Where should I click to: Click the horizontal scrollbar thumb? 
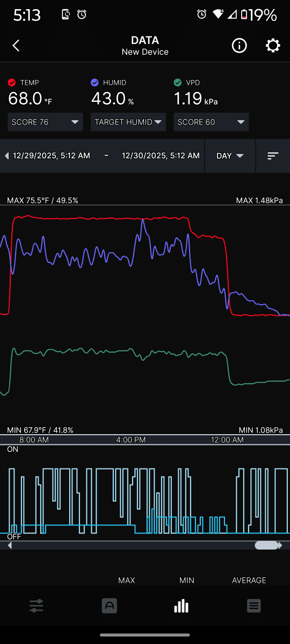pyautogui.click(x=266, y=545)
